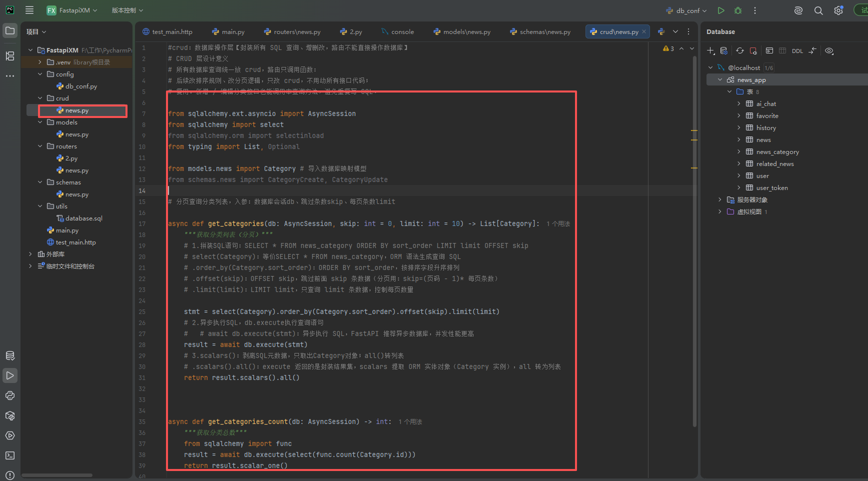This screenshot has height=481, width=868.
Task: Show hidden editor tabs dropdown
Action: point(675,31)
